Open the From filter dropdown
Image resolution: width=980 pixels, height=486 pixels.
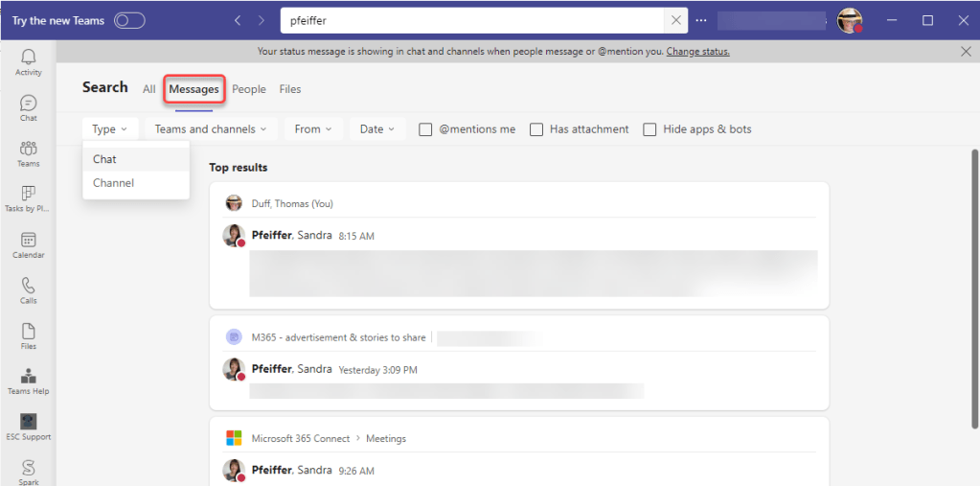point(313,129)
